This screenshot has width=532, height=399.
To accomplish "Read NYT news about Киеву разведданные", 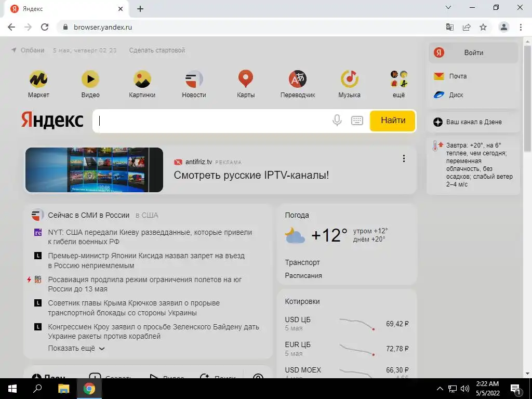I will (x=150, y=237).
